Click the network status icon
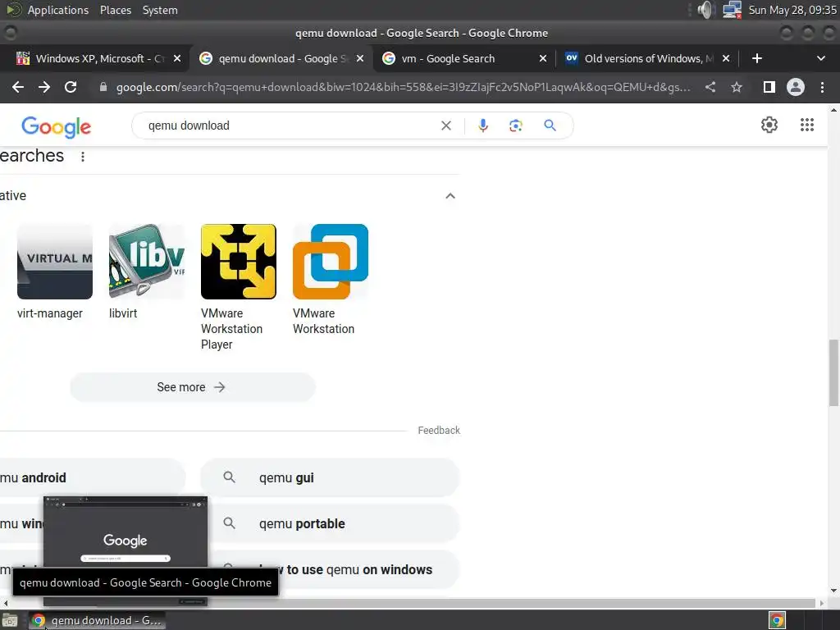This screenshot has height=630, width=840. (732, 10)
